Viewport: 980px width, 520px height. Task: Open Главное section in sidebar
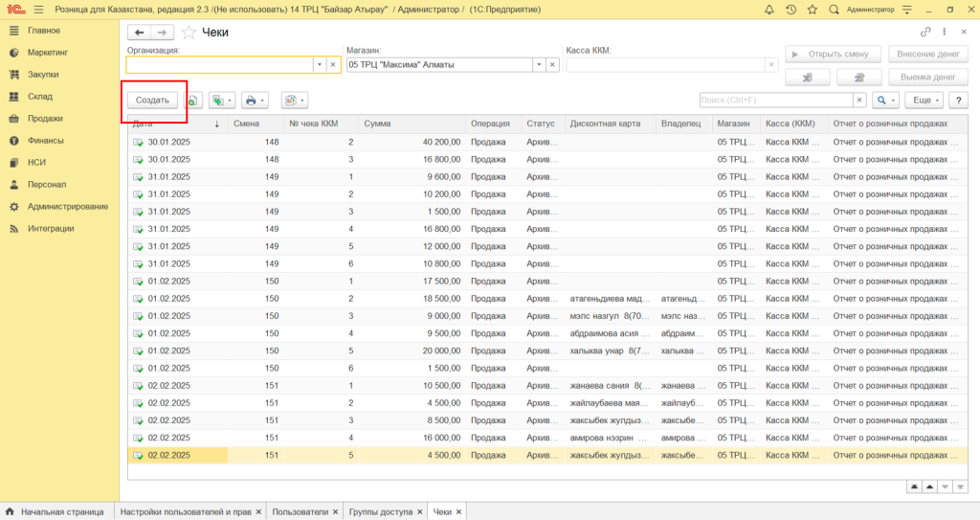point(44,31)
